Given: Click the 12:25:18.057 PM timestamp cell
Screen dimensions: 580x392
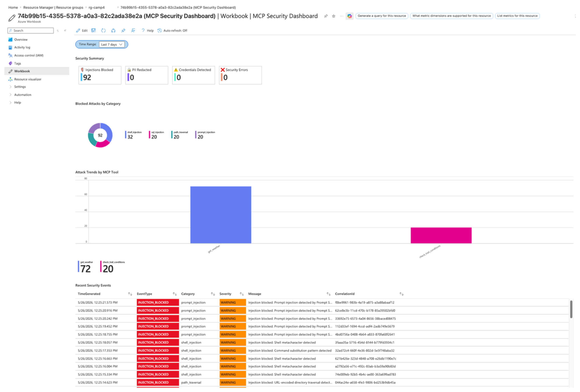Looking at the screenshot, I should point(98,342).
